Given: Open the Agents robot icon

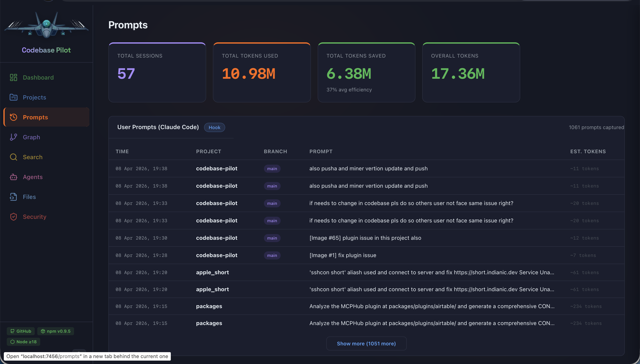Looking at the screenshot, I should 14,177.
